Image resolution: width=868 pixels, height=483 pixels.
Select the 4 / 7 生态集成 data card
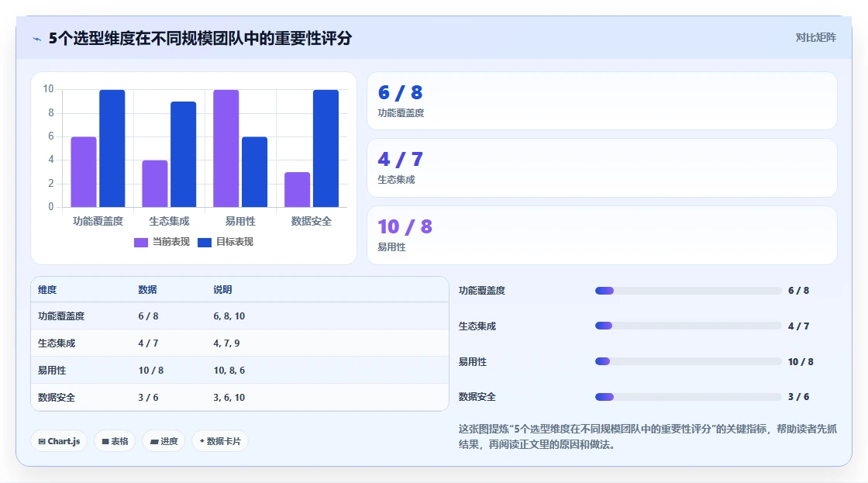[601, 167]
